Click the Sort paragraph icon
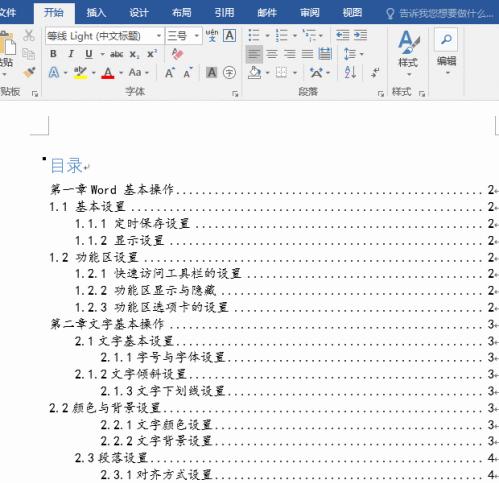The width and height of the screenshot is (499, 483). (x=350, y=72)
